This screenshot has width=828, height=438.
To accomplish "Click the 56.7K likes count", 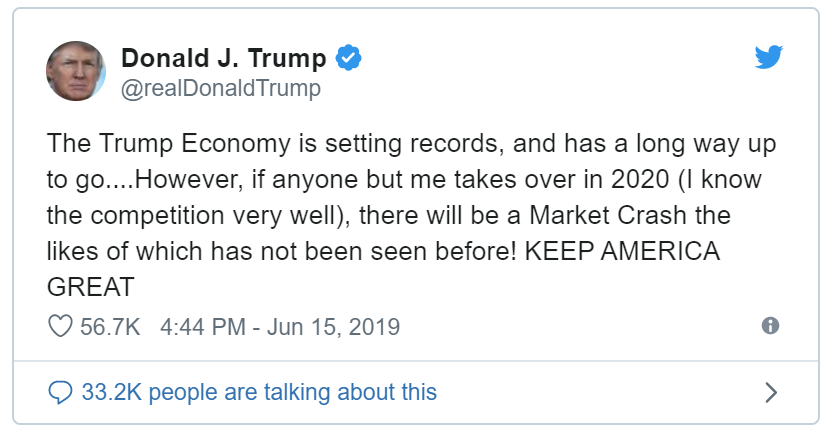I will coord(110,327).
